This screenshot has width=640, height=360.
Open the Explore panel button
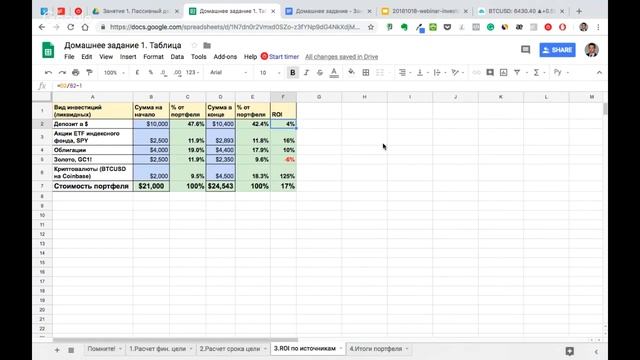[569, 351]
